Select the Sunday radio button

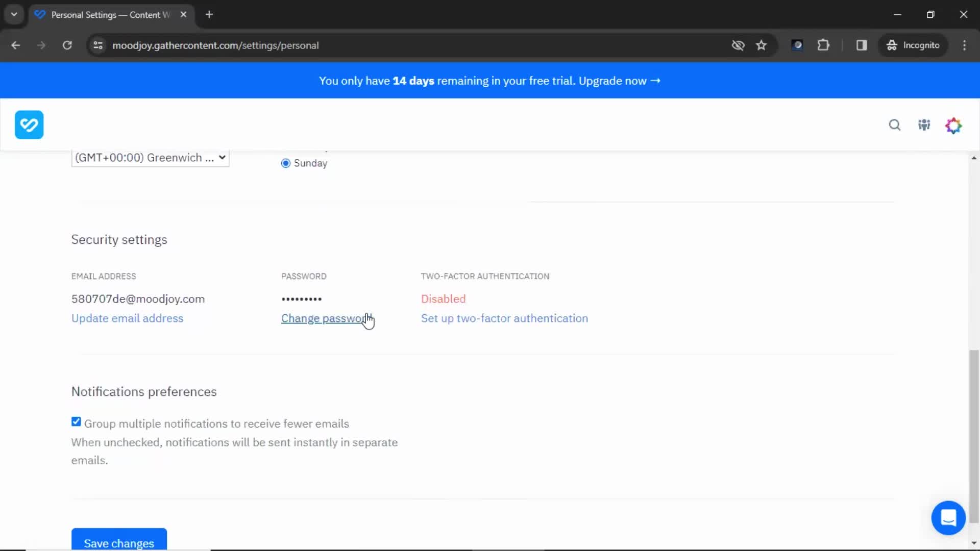click(286, 163)
